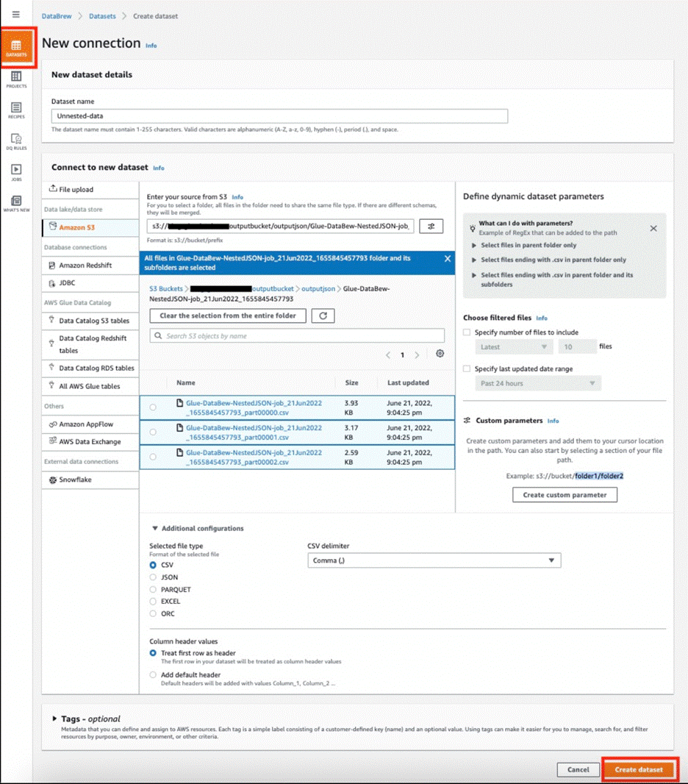Click the Dataset name input field
Viewport: 688px width, 784px height.
(279, 116)
